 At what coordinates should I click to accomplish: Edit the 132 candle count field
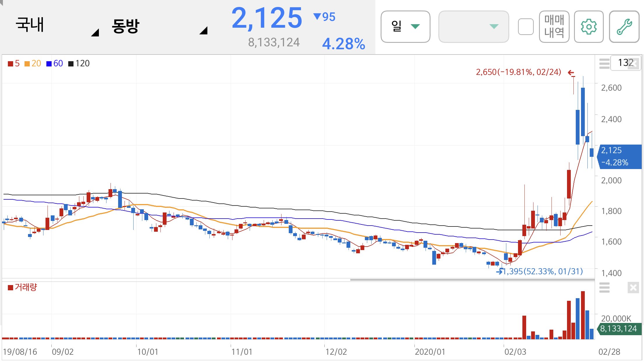click(625, 63)
